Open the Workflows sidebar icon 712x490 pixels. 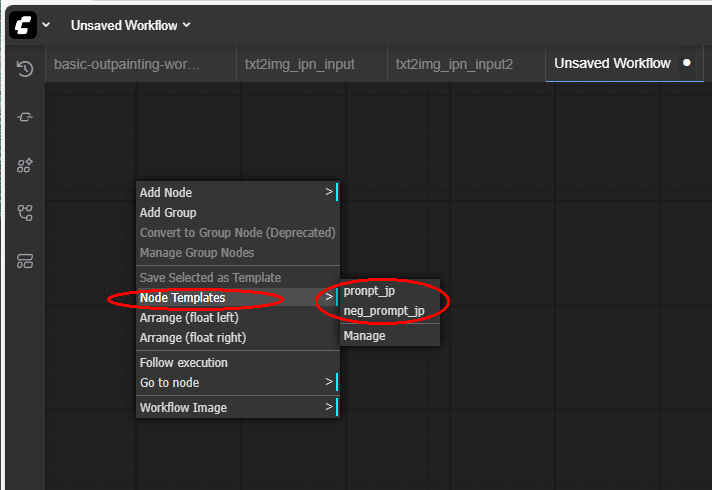pyautogui.click(x=25, y=213)
